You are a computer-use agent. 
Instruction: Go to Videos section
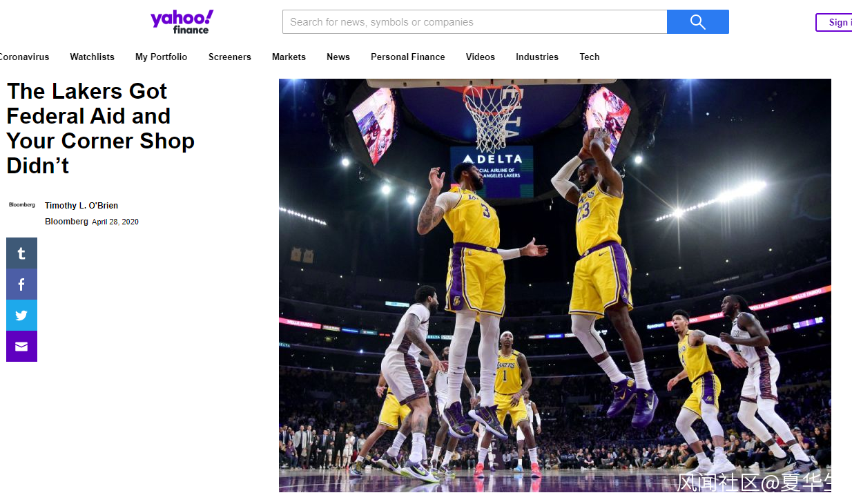(480, 57)
